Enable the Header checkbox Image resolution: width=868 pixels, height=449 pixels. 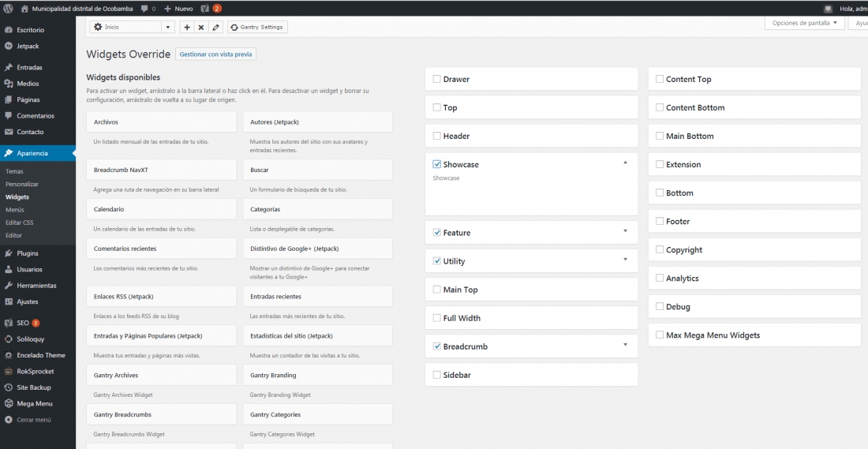tap(437, 136)
